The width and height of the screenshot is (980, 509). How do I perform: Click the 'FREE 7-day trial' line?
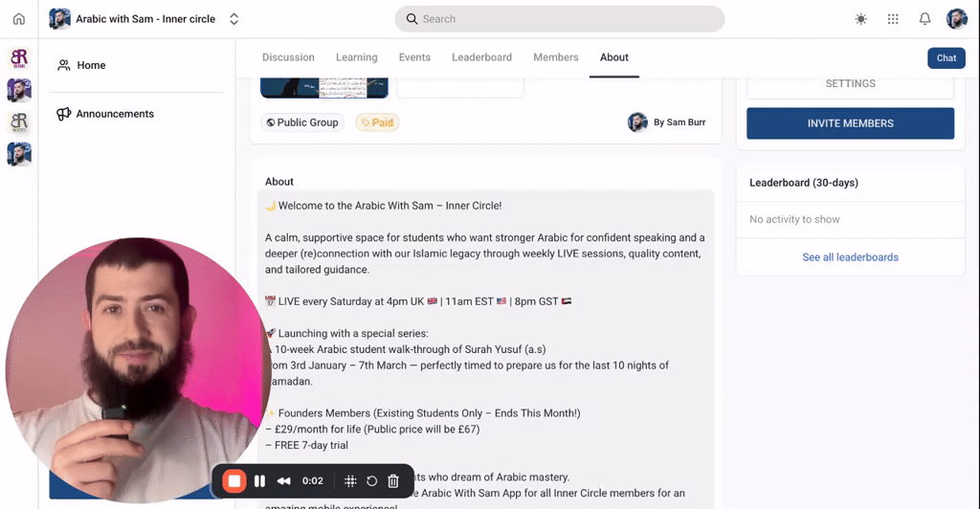click(x=306, y=445)
